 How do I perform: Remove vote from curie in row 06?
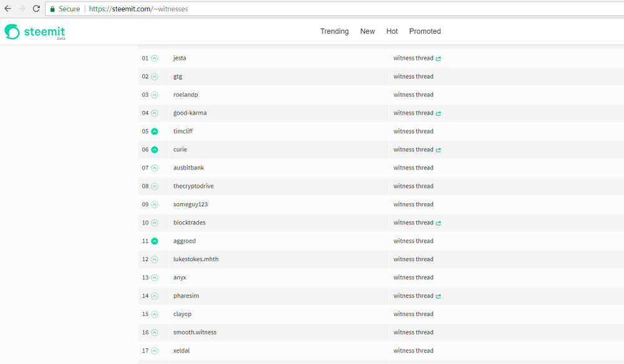click(x=155, y=150)
